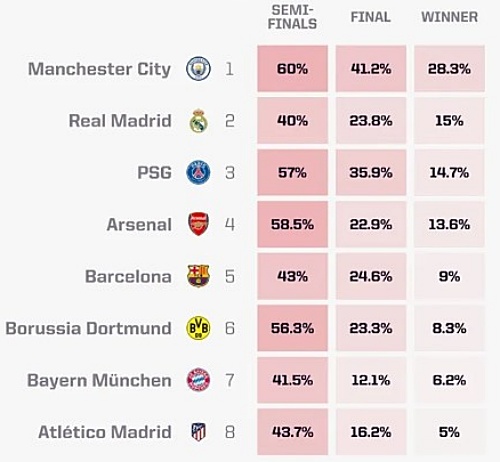
Task: Select the Bayern München crest
Action: (198, 380)
